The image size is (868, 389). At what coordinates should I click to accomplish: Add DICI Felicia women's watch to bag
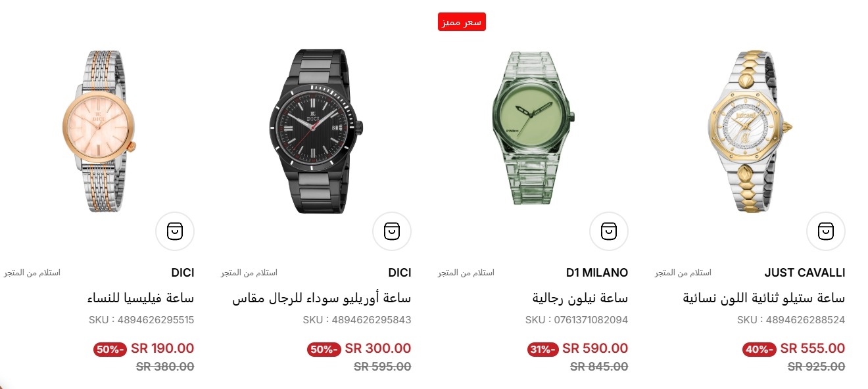pyautogui.click(x=175, y=231)
